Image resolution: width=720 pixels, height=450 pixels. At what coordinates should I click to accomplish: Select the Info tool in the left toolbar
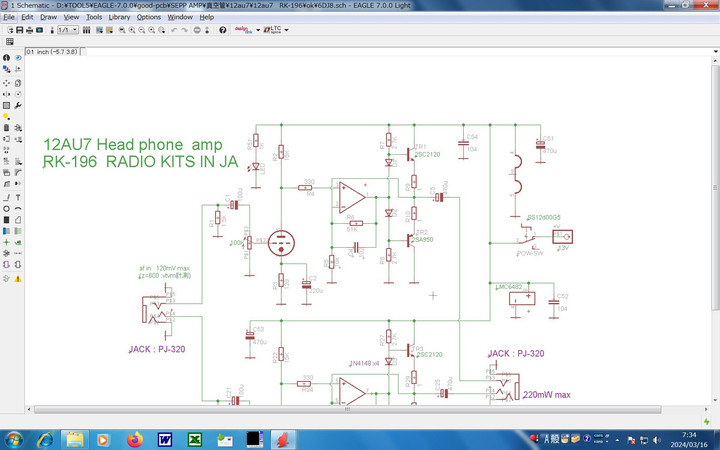pos(6,57)
